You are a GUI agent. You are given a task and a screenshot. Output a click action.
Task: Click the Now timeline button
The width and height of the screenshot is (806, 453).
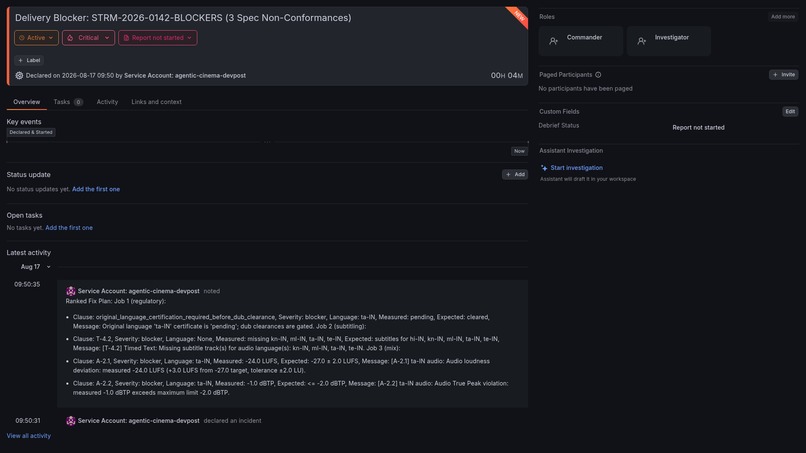point(519,151)
